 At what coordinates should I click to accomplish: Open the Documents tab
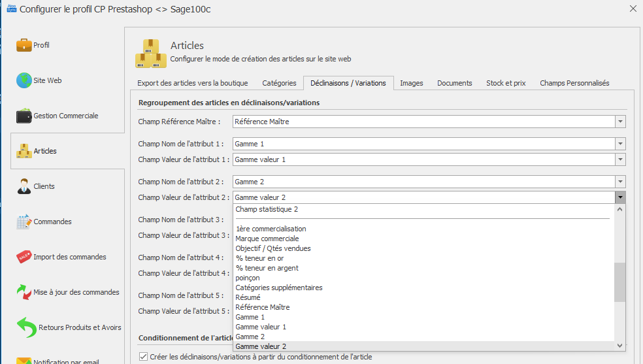(454, 83)
